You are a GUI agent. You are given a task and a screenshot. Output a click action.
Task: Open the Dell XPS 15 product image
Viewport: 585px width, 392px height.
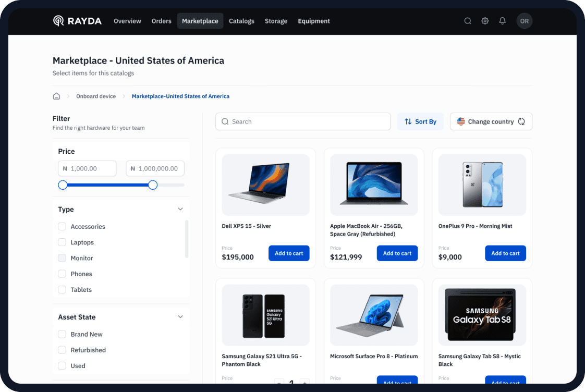pos(265,185)
